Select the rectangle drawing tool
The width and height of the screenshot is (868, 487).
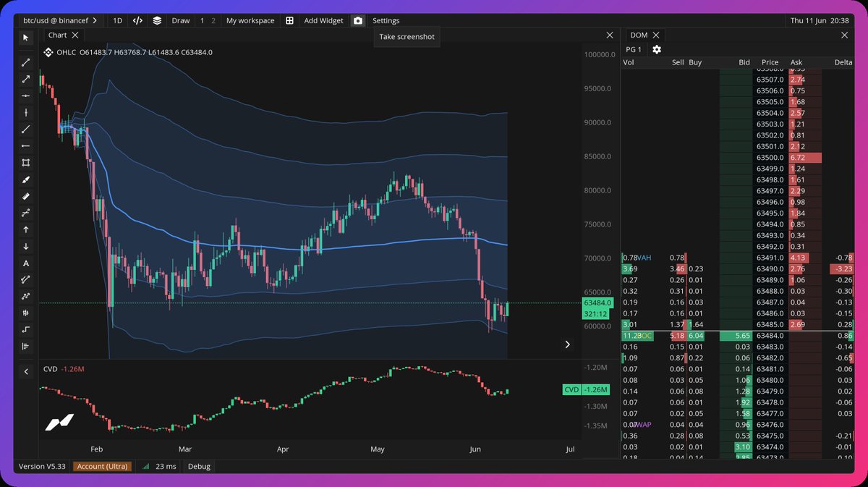pos(26,163)
